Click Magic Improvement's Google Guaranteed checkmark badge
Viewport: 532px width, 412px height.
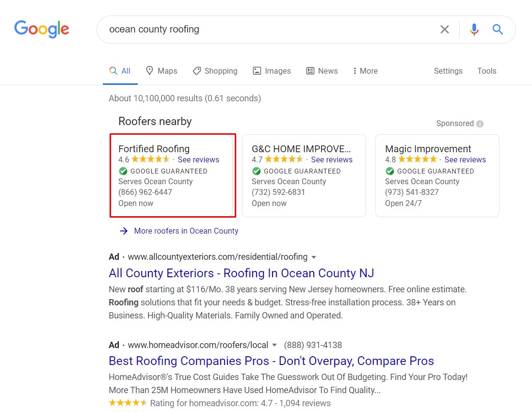(390, 171)
